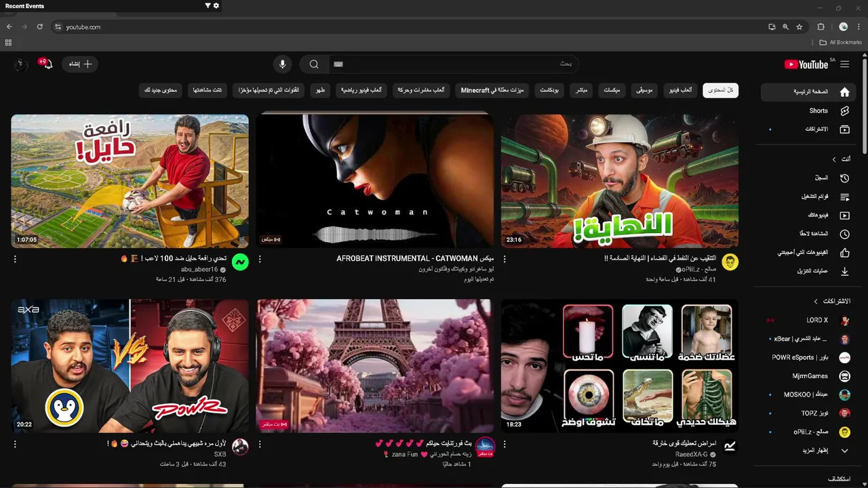Select the Minecraft mods chip
This screenshot has height=488, width=868.
492,90
